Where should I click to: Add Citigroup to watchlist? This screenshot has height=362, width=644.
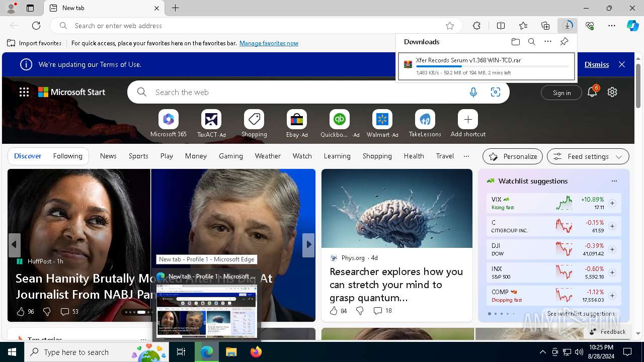pyautogui.click(x=612, y=226)
